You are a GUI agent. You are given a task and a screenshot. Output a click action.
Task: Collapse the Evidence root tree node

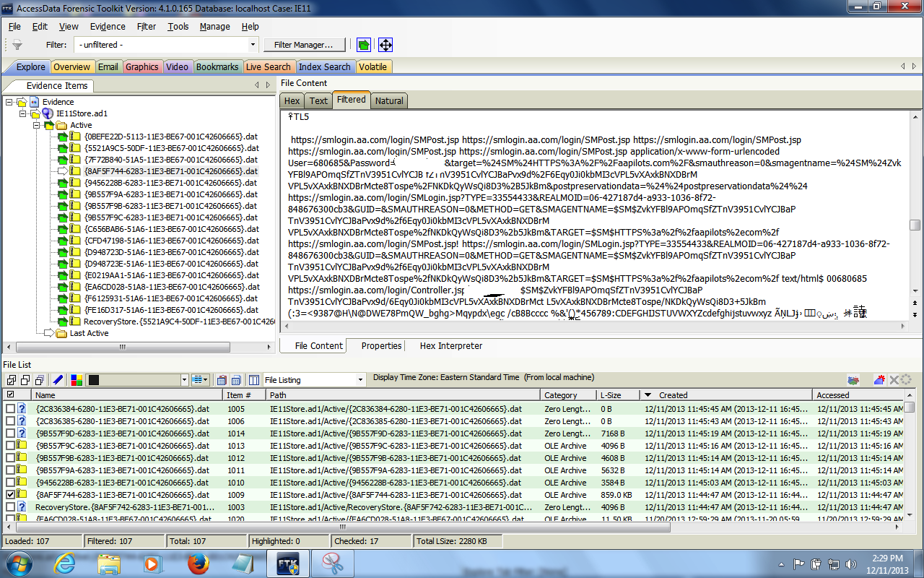(9, 102)
